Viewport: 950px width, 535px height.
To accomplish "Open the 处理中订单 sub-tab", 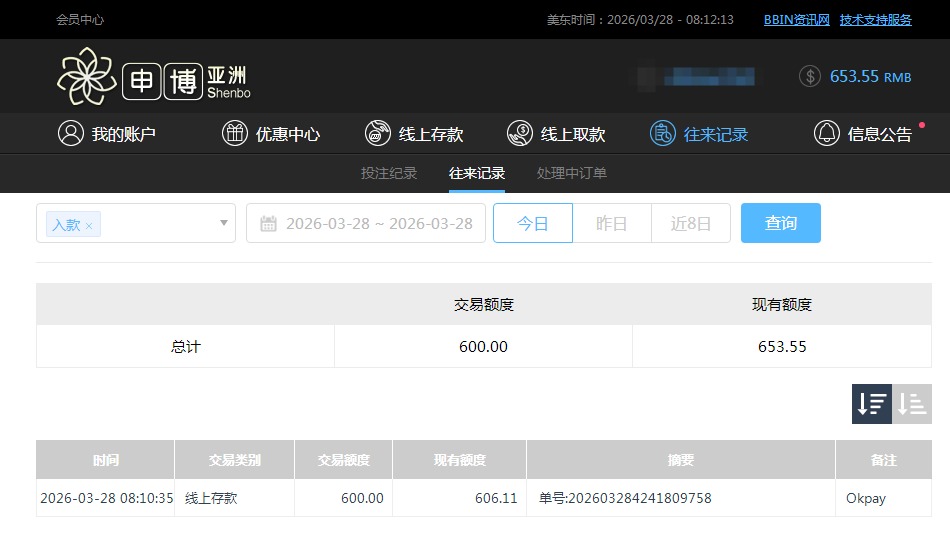I will [x=571, y=173].
